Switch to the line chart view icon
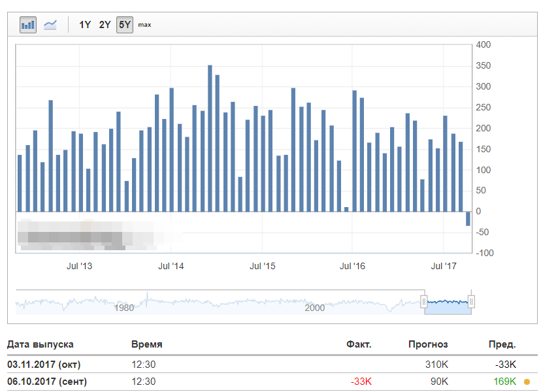This screenshot has width=541, height=392. coord(50,25)
